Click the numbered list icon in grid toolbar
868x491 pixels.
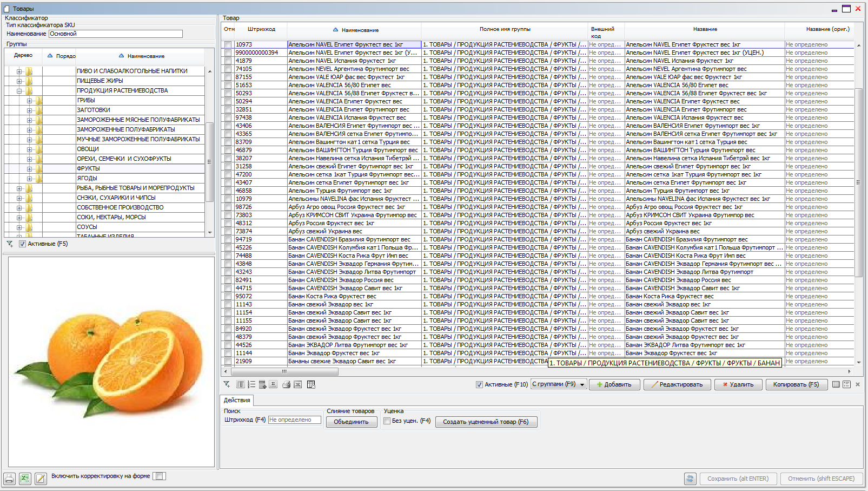pos(251,384)
